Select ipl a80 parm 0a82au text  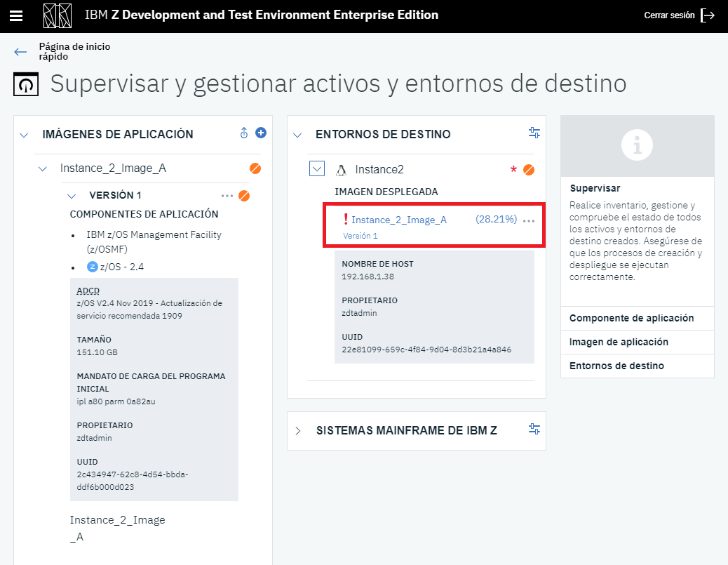(116, 401)
